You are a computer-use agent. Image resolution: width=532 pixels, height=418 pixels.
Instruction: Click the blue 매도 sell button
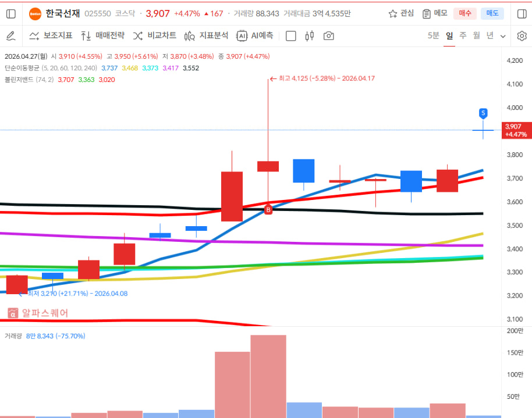tap(492, 13)
